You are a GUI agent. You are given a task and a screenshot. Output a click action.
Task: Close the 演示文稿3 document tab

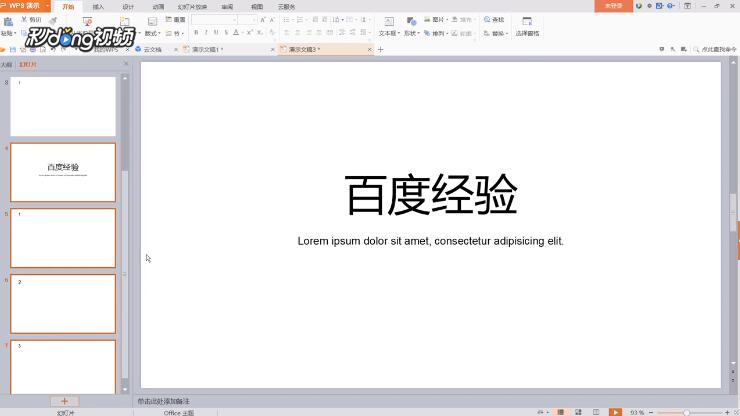coord(370,49)
